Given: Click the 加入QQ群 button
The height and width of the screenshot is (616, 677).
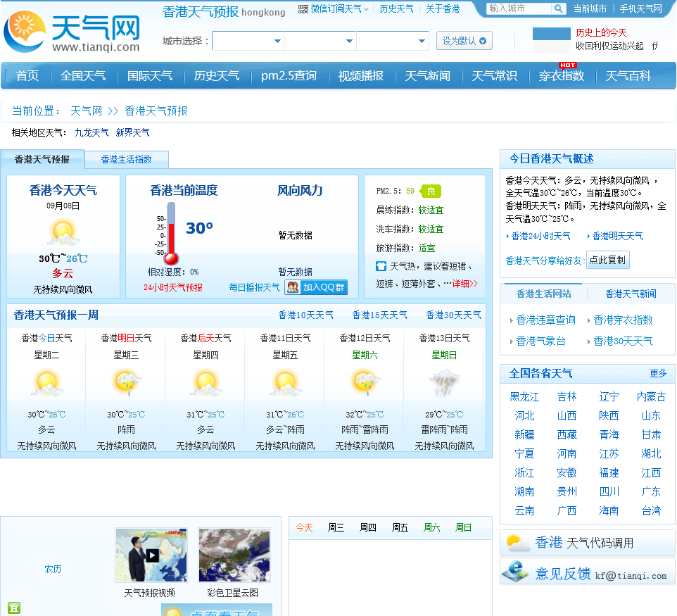Looking at the screenshot, I should (316, 287).
